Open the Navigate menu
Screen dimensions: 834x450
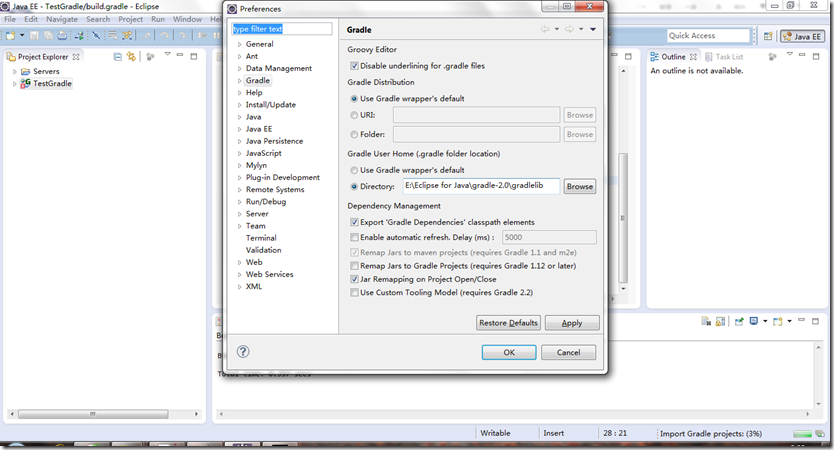click(x=62, y=19)
